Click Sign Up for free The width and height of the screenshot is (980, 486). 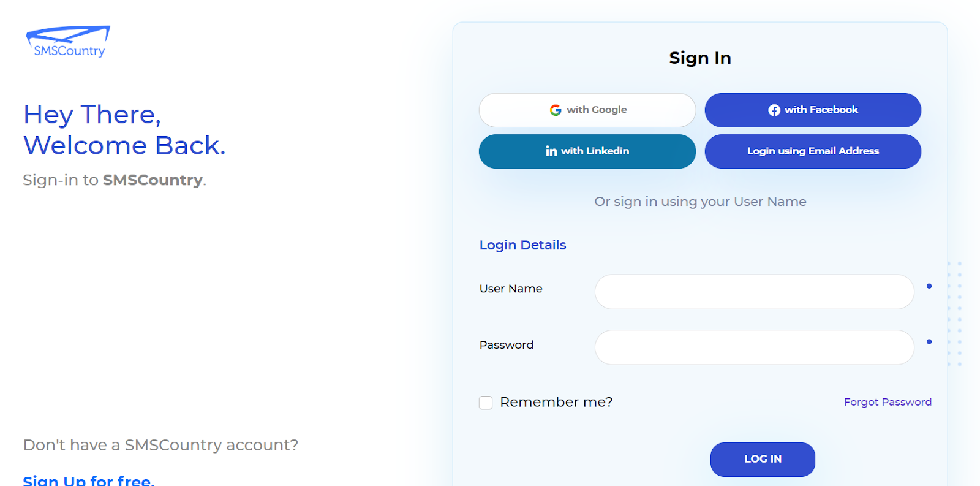coord(88,480)
